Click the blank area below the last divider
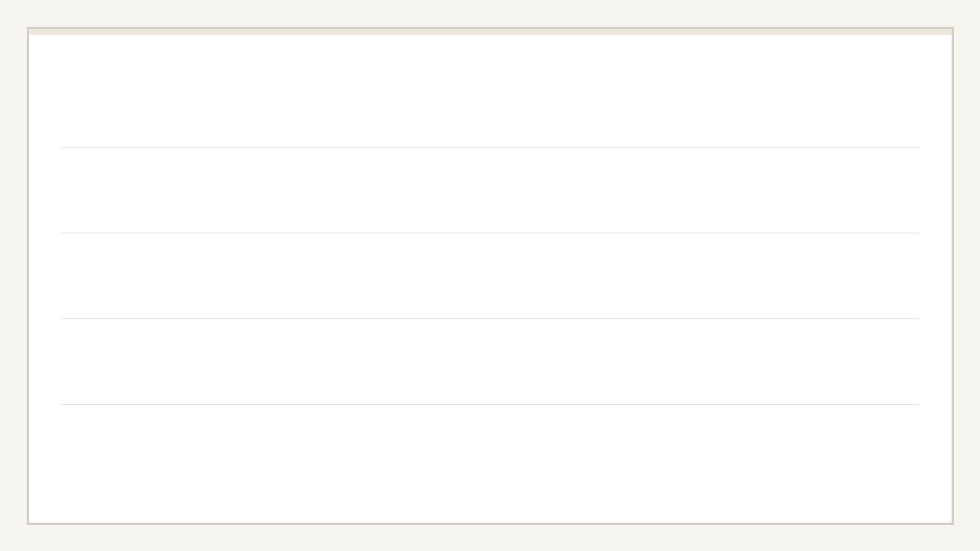This screenshot has width=980, height=551. click(490, 463)
